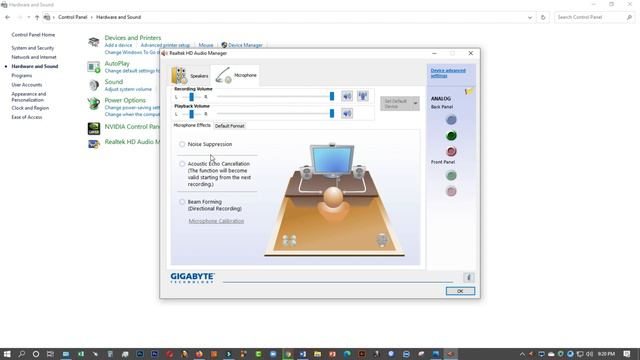Image resolution: width=640 pixels, height=360 pixels.
Task: Open the microphone boost settings button
Action: pos(363,96)
